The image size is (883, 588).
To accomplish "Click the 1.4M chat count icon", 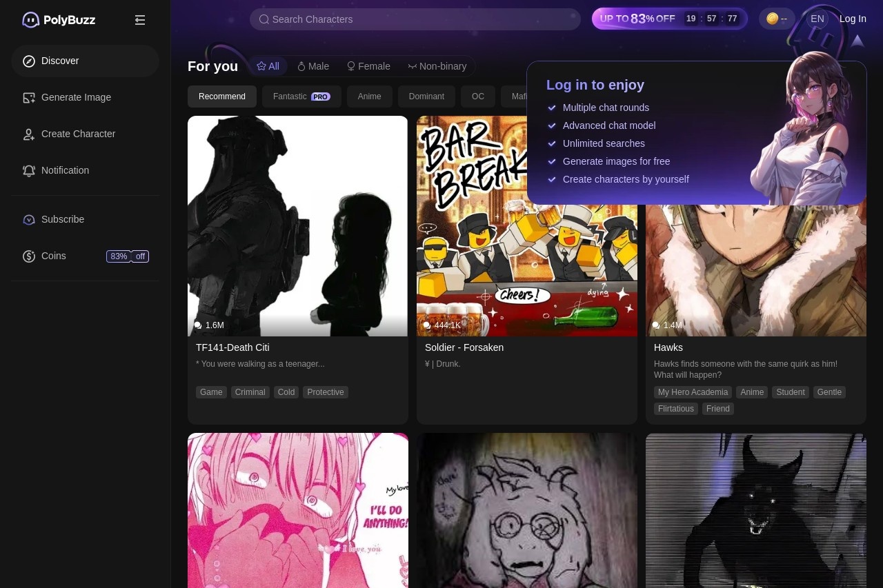I will (656, 325).
